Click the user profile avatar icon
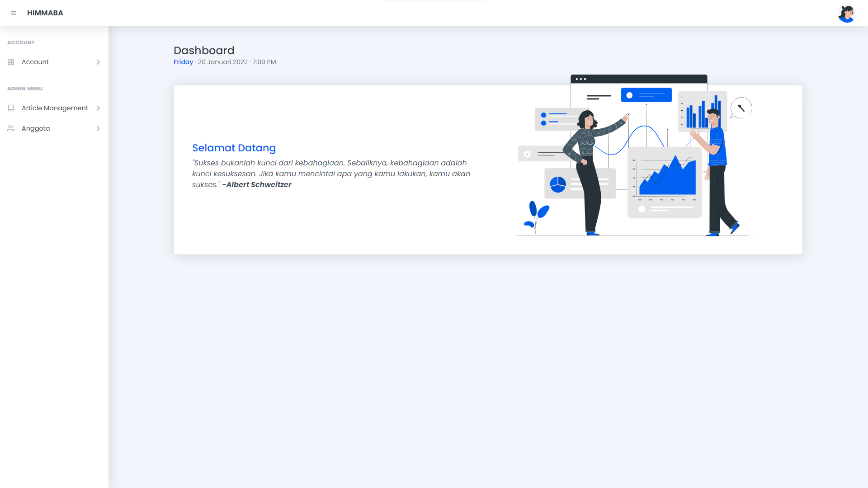 click(x=847, y=13)
